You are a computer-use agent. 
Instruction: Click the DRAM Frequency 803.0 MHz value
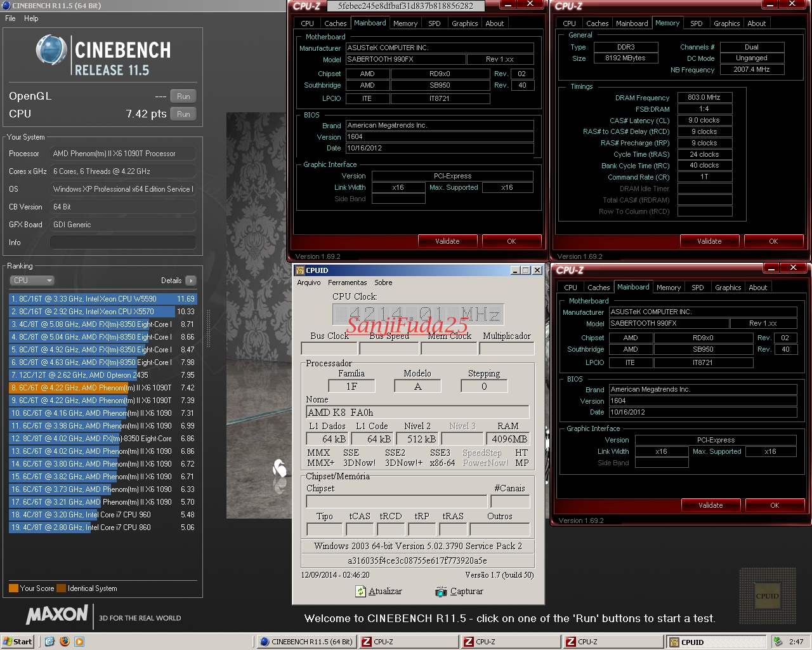pyautogui.click(x=704, y=98)
